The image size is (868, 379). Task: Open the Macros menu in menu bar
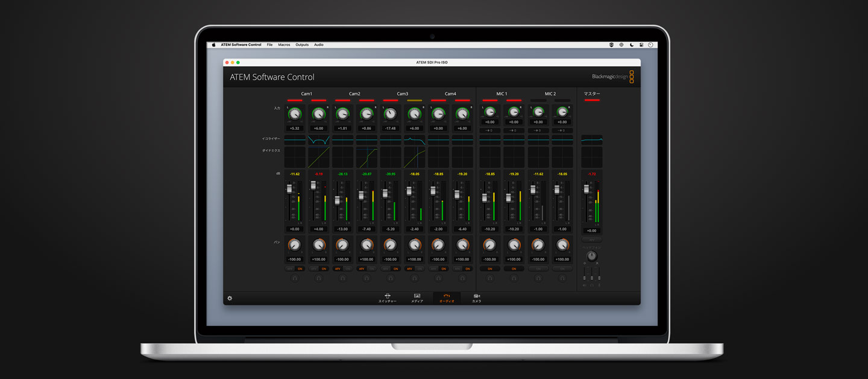point(284,45)
